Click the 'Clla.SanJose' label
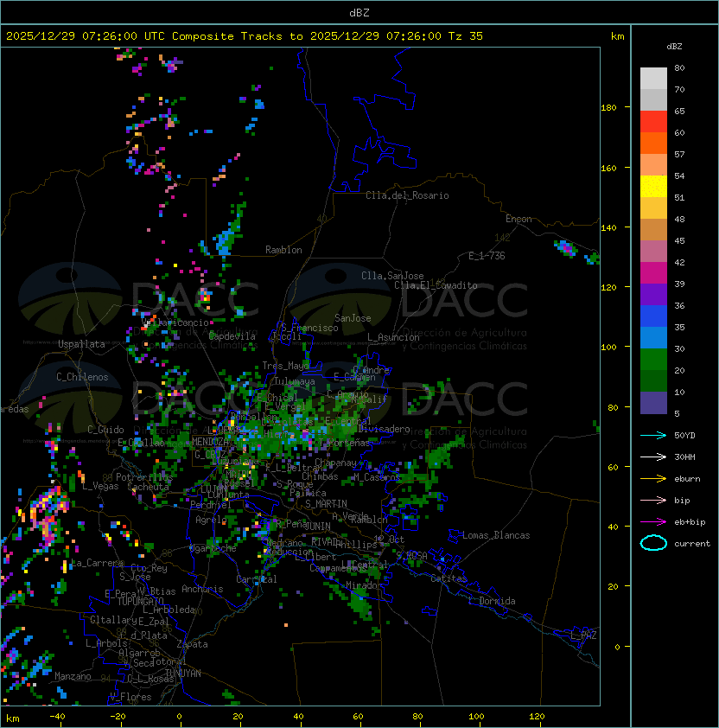The height and width of the screenshot is (728, 719). tap(392, 276)
